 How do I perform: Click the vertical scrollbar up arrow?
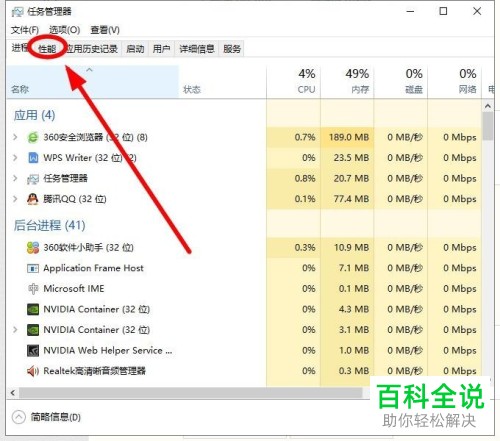pos(488,106)
